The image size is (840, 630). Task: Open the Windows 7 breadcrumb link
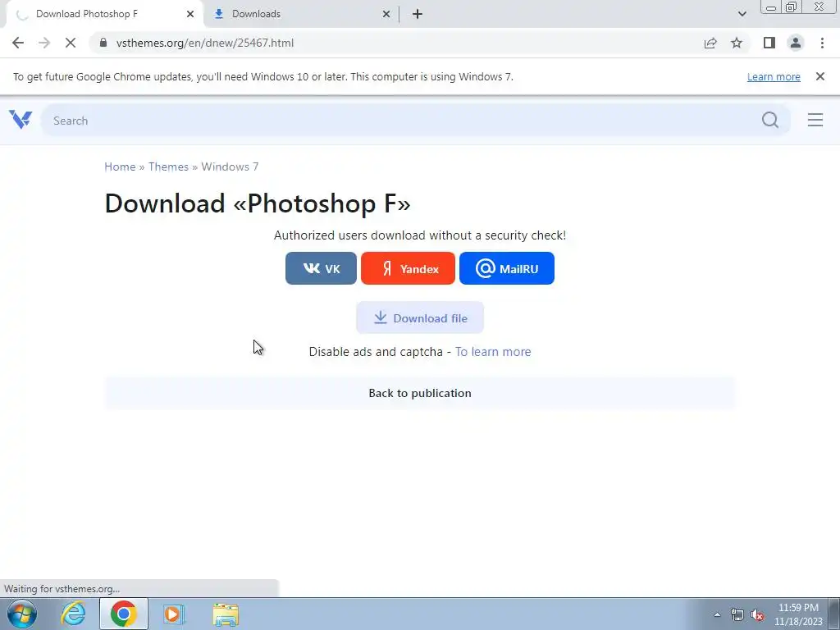point(230,167)
